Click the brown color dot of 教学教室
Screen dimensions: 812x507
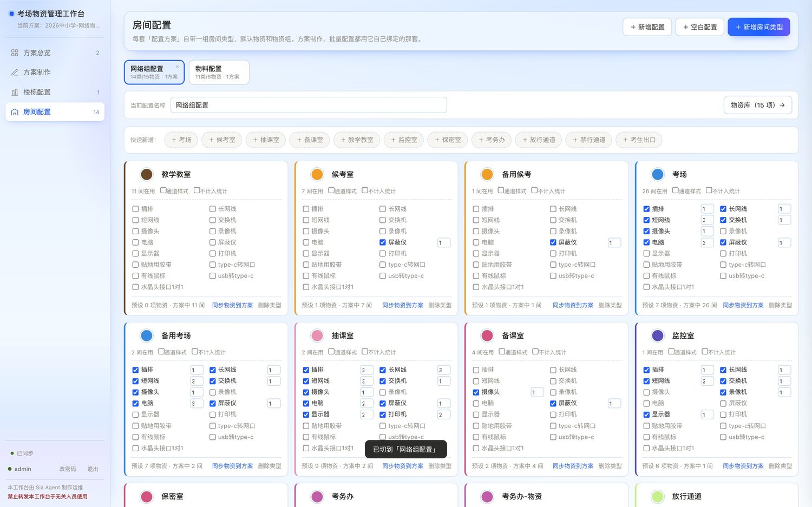pyautogui.click(x=146, y=174)
